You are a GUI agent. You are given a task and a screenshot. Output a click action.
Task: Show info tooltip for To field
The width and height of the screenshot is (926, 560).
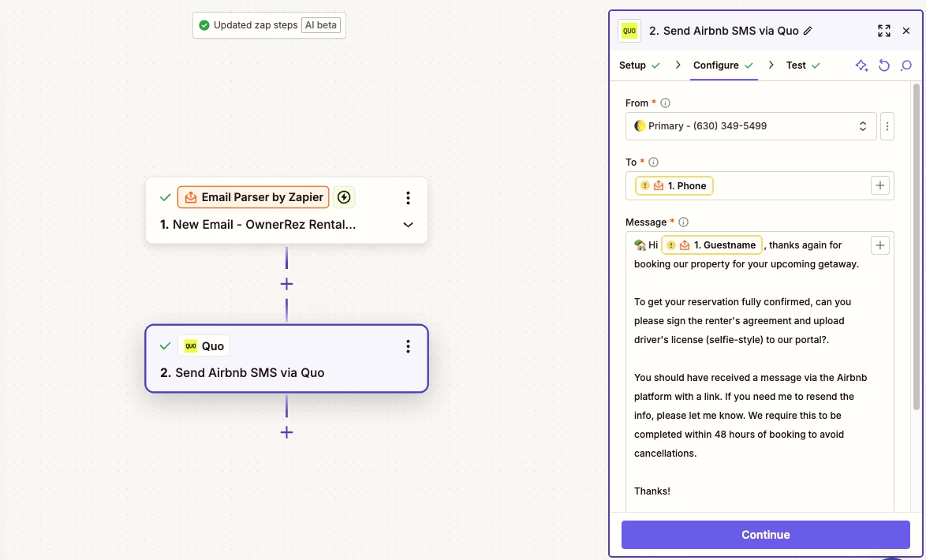pos(653,162)
